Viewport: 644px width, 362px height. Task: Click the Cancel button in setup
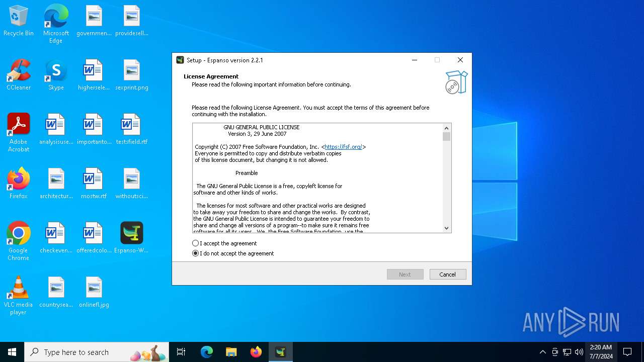(448, 274)
